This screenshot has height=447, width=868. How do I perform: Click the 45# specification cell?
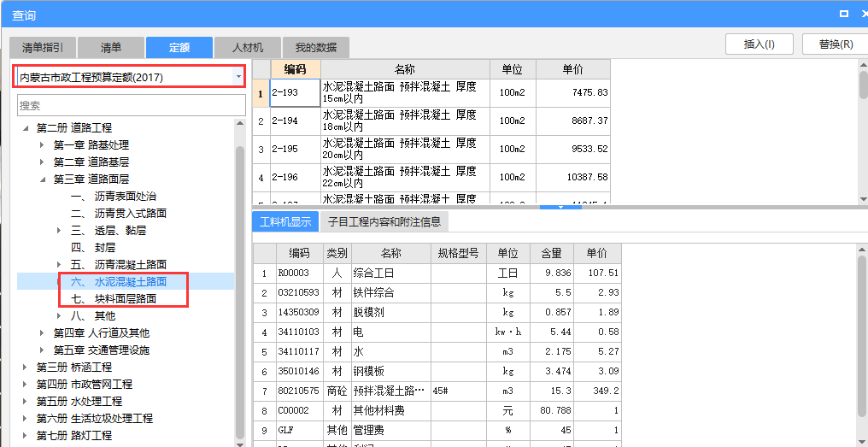[x=459, y=391]
